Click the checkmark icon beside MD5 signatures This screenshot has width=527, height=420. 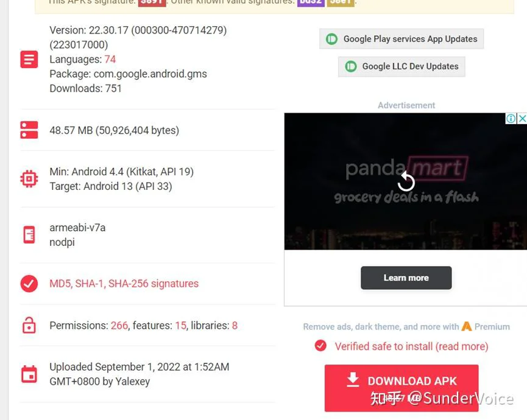29,284
